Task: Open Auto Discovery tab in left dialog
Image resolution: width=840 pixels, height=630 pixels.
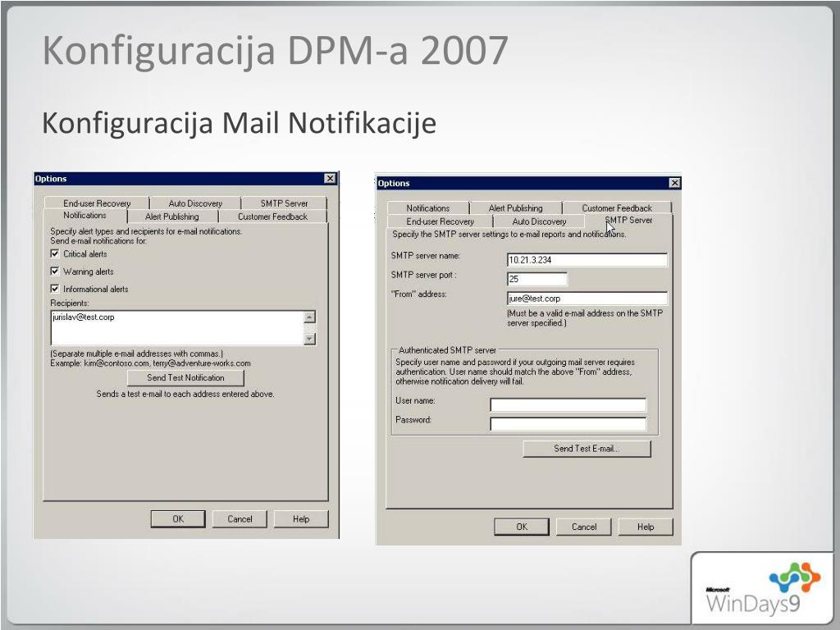Action: 195,203
